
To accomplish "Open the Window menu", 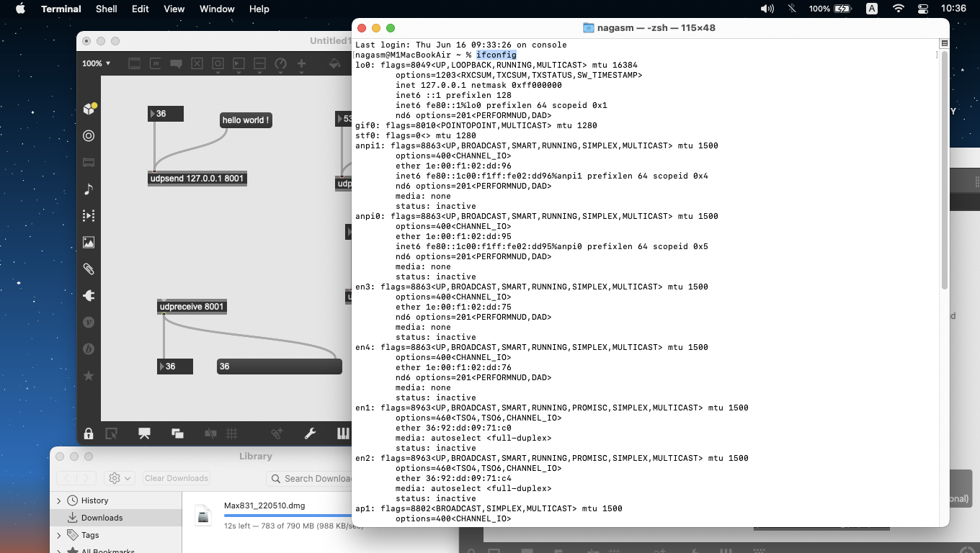I will pos(217,9).
